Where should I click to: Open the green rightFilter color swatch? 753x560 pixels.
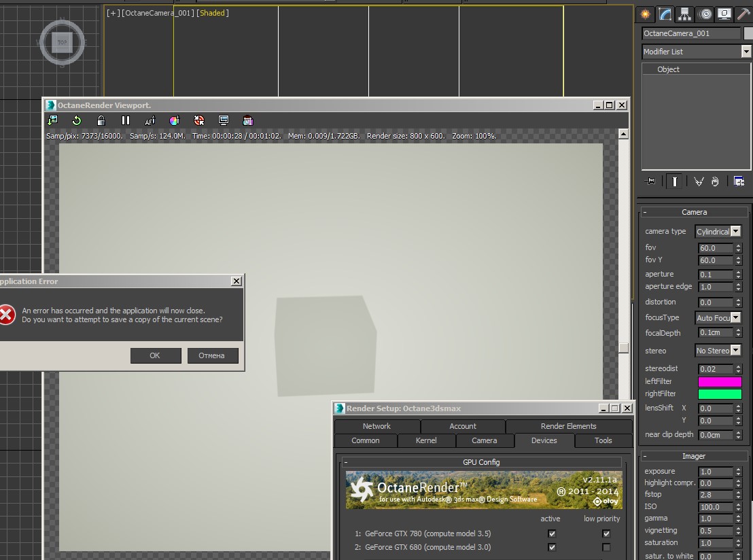[720, 394]
